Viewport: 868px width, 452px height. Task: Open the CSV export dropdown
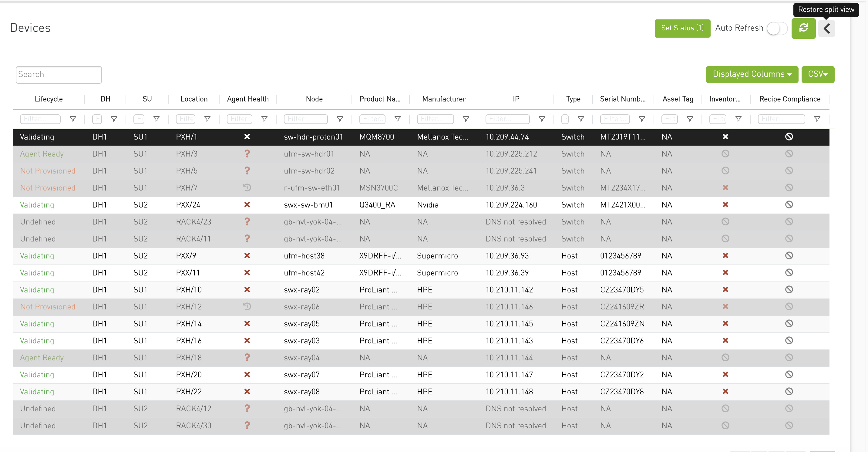click(x=818, y=74)
